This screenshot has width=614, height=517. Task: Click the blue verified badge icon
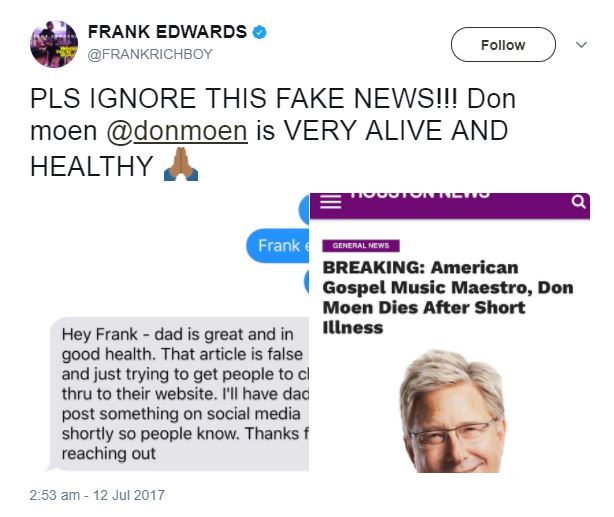tap(259, 33)
